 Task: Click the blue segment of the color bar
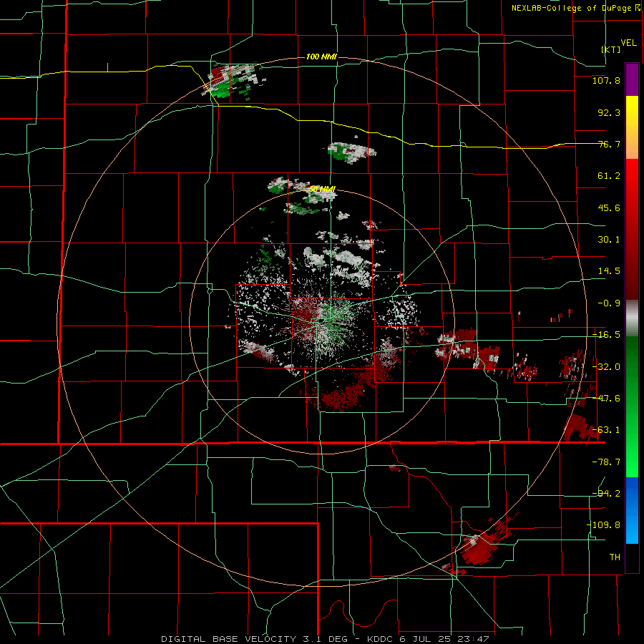point(632,510)
